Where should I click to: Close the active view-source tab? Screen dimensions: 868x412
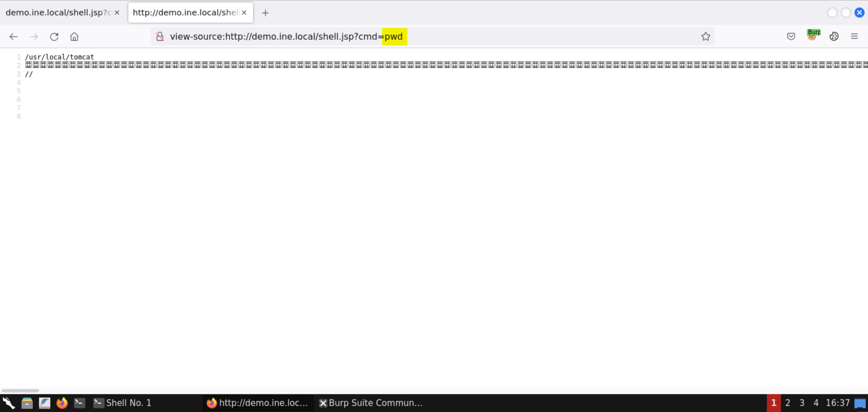point(244,13)
